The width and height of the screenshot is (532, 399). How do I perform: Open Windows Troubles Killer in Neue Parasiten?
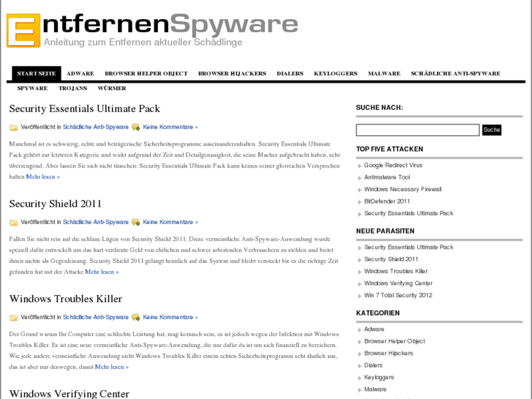click(x=396, y=272)
